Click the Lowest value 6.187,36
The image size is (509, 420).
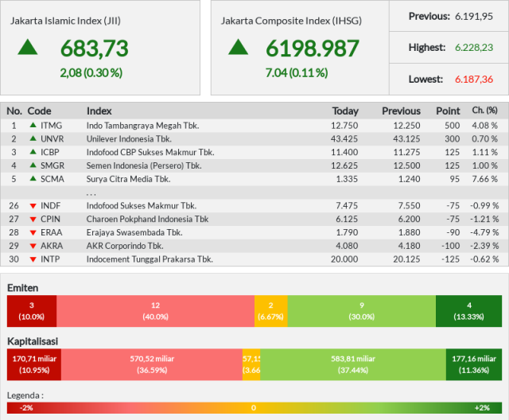coord(474,80)
